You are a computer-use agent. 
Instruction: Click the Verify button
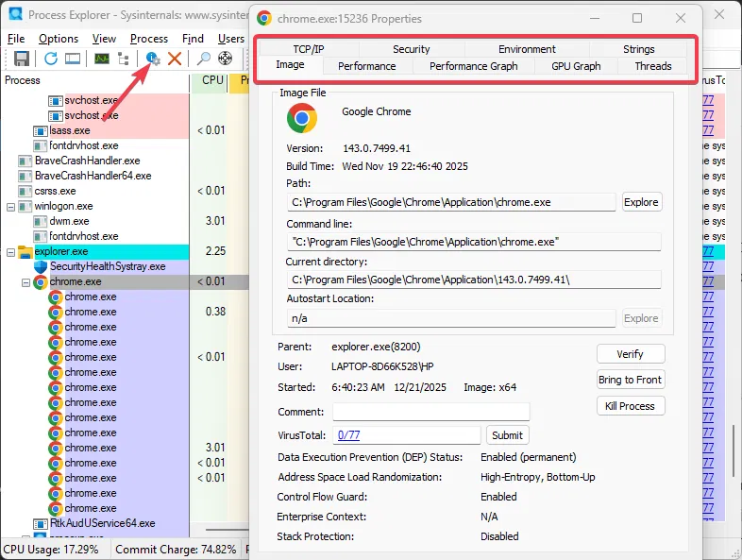click(630, 354)
